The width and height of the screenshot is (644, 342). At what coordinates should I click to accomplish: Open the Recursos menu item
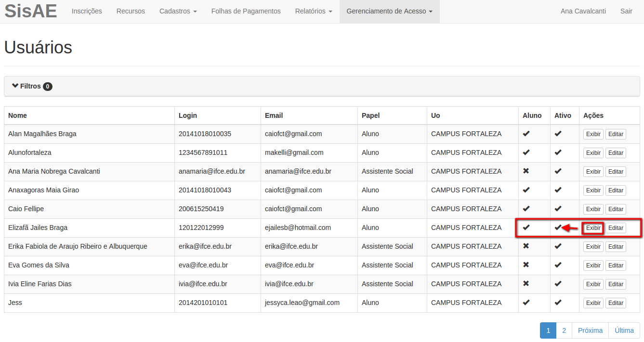point(131,11)
